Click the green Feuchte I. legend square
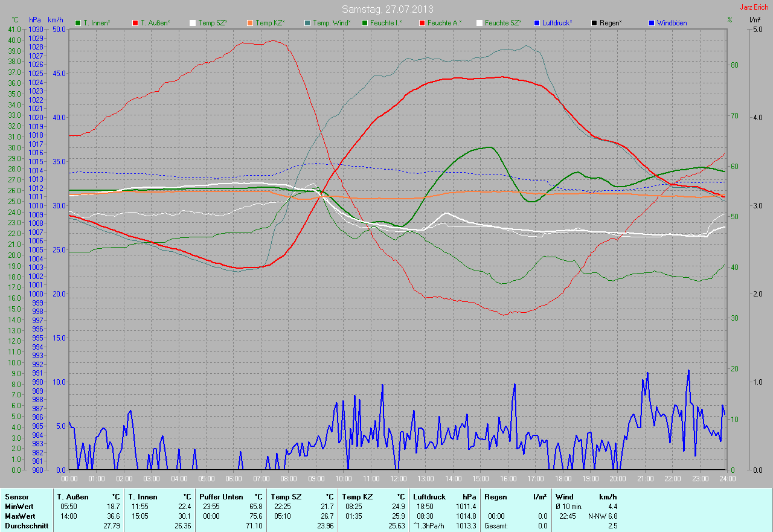Image resolution: width=773 pixels, height=532 pixels. pos(365,23)
